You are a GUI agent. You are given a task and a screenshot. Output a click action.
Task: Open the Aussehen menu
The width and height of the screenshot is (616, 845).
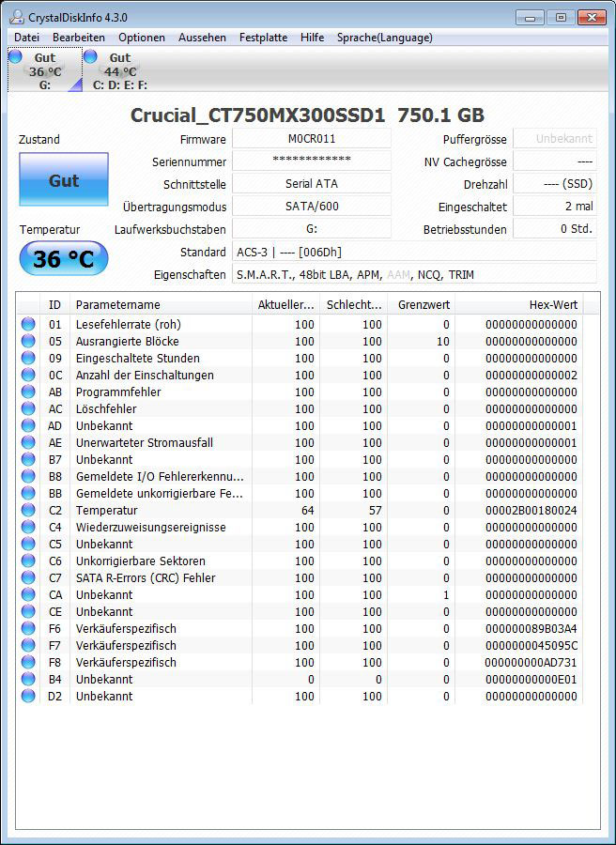click(202, 38)
